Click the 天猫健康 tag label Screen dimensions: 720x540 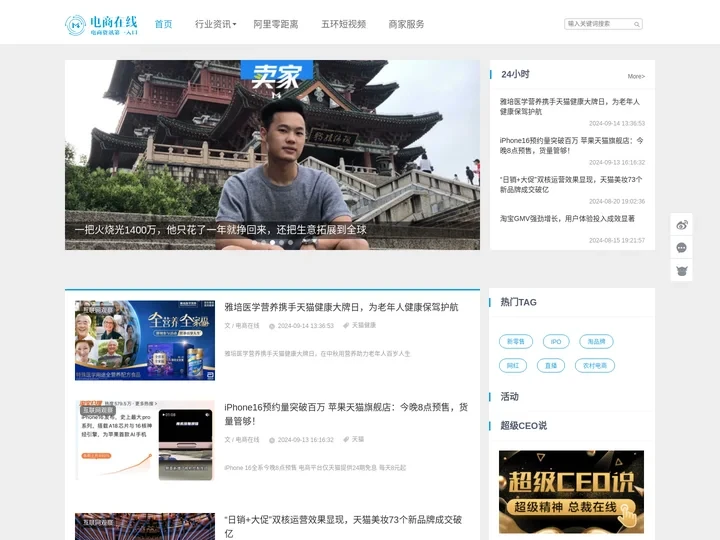[x=364, y=326]
